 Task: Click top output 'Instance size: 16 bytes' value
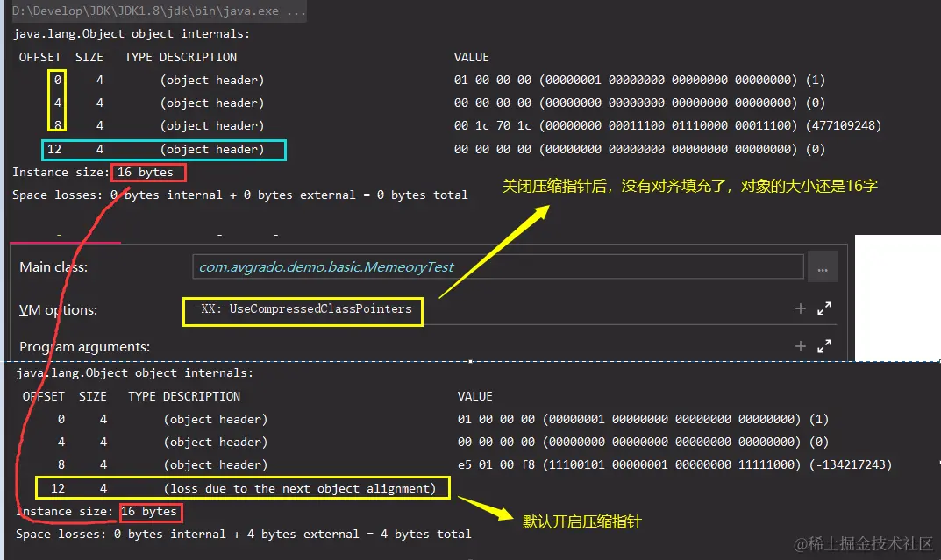click(x=146, y=172)
